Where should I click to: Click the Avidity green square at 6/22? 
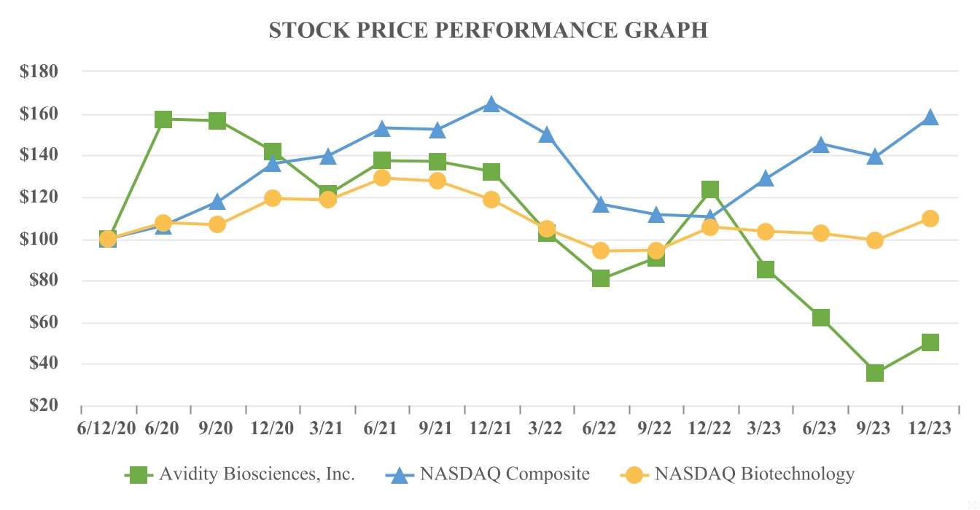pos(601,278)
